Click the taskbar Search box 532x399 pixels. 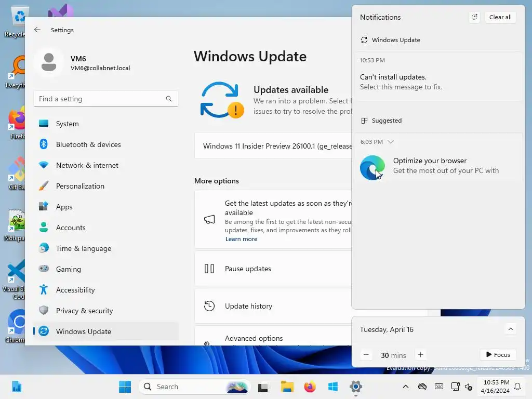coord(194,387)
